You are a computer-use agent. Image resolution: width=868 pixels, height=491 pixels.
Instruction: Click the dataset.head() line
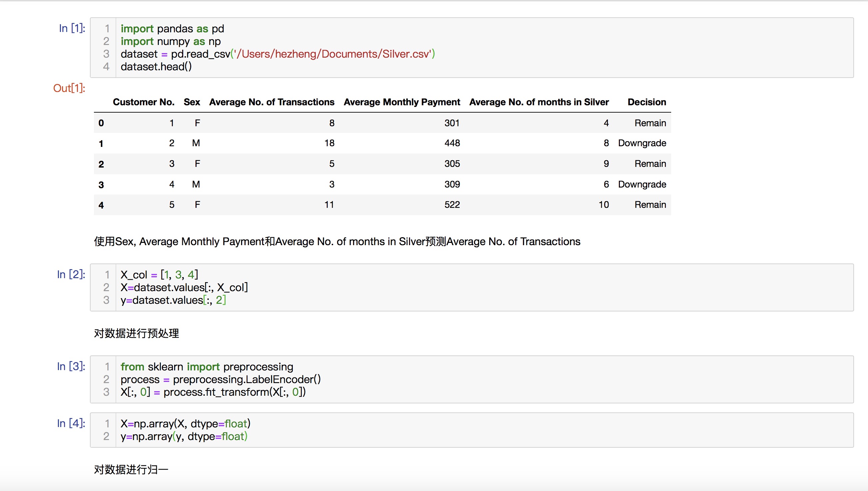coord(156,67)
